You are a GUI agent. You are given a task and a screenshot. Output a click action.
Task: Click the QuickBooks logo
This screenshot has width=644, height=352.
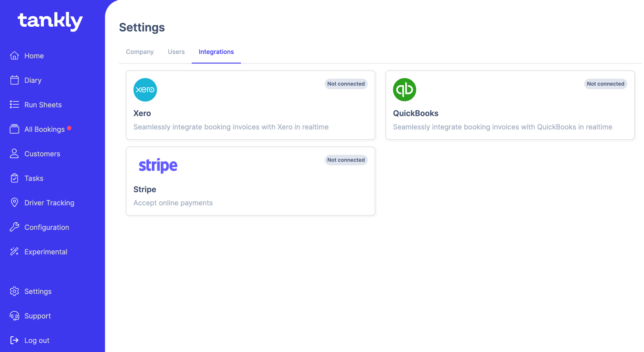(x=404, y=90)
